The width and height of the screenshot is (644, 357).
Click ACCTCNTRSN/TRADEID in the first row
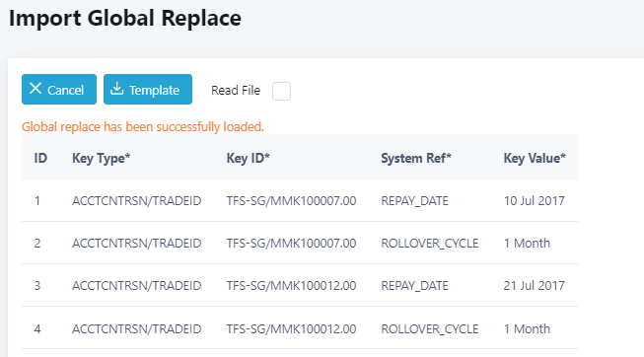(137, 201)
